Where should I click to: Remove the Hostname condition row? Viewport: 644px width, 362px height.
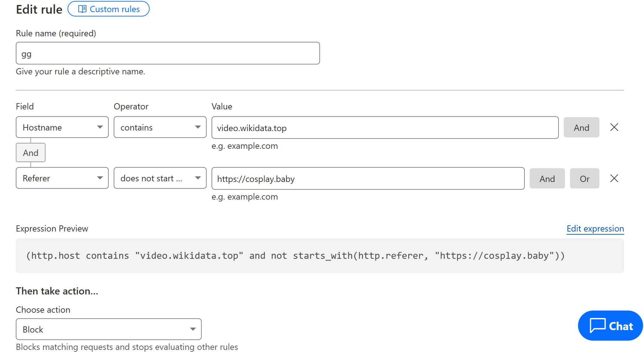coord(614,127)
